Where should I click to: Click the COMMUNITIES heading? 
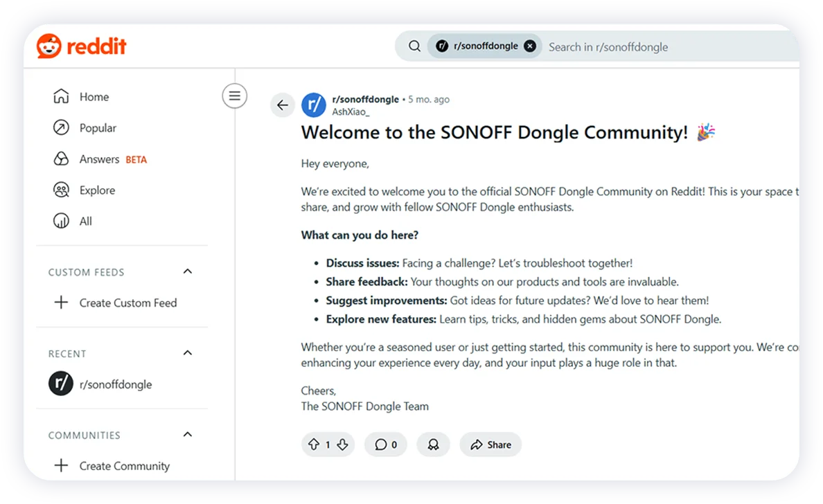click(x=84, y=435)
